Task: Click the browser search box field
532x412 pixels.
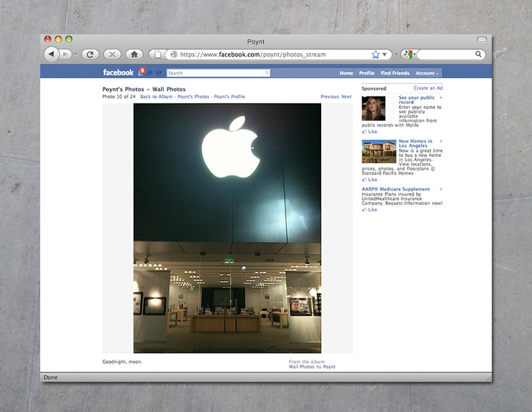Action: click(446, 54)
